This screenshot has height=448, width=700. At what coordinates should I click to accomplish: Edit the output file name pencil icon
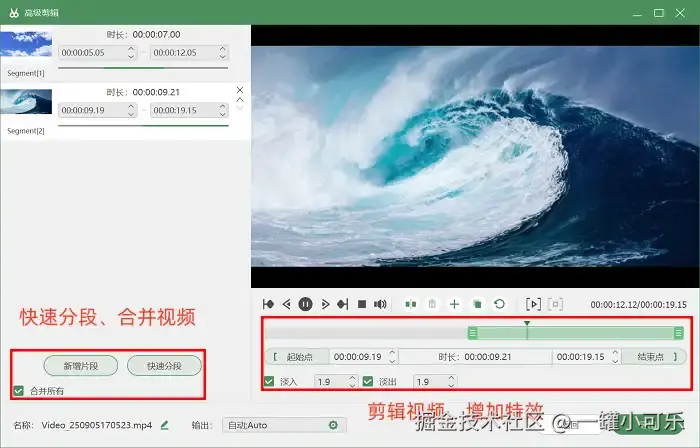pos(164,425)
